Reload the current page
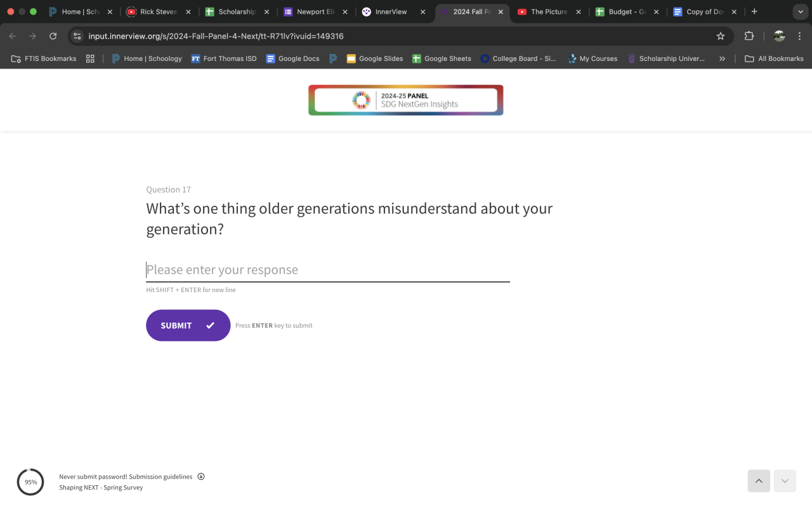812x508 pixels. (53, 36)
